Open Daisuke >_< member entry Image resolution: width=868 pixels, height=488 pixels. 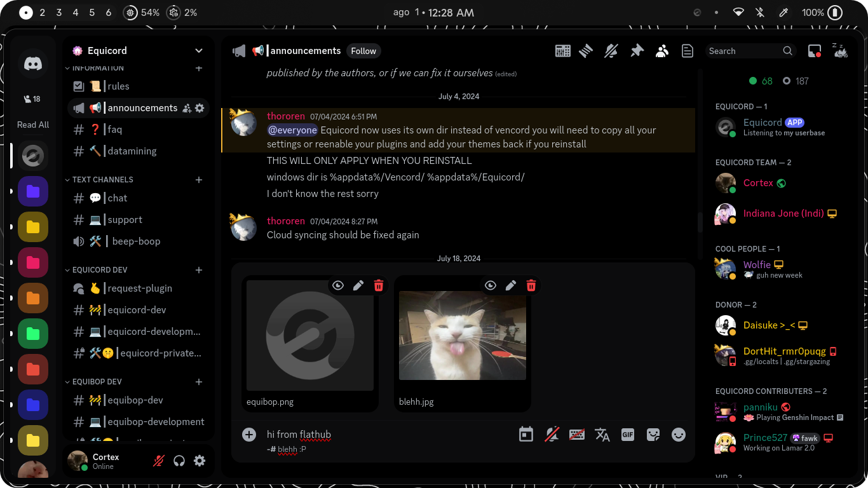[x=778, y=325]
